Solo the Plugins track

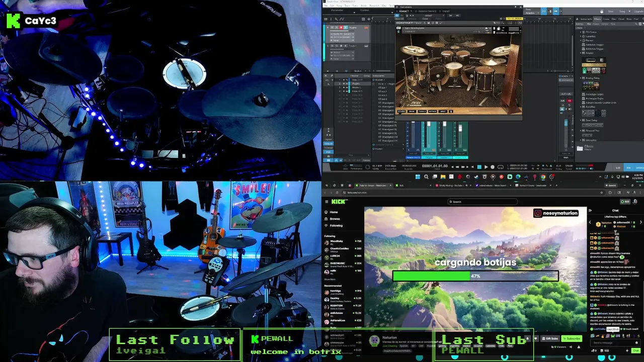pos(337,27)
